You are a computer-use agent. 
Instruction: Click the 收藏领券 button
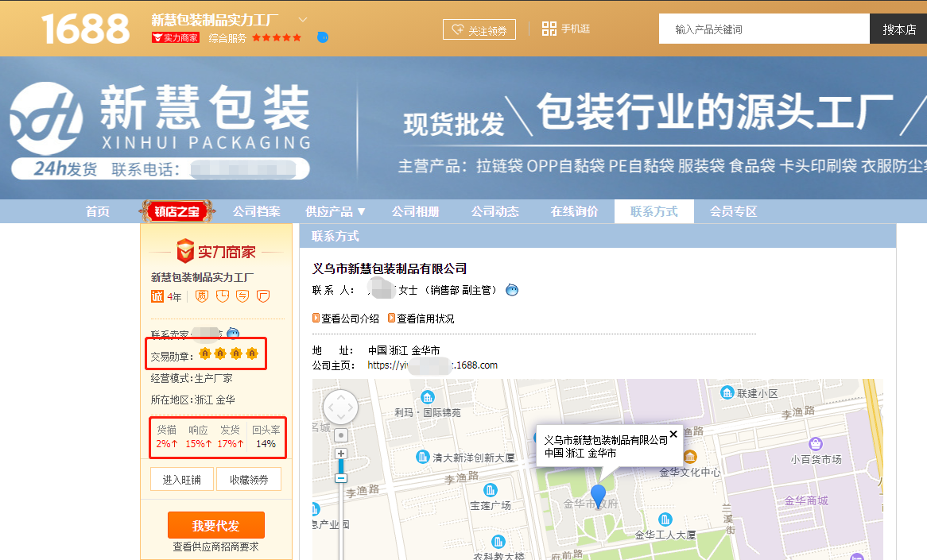249,480
